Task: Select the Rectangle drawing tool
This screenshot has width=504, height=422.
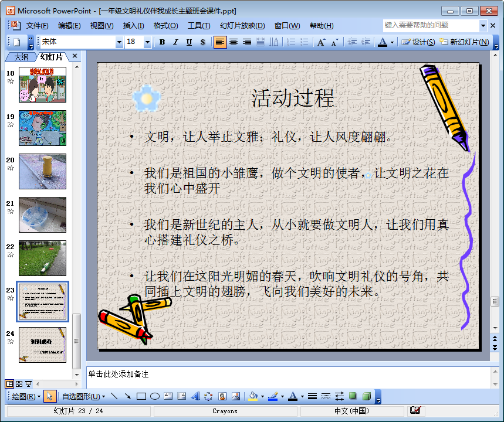Action: [x=141, y=396]
